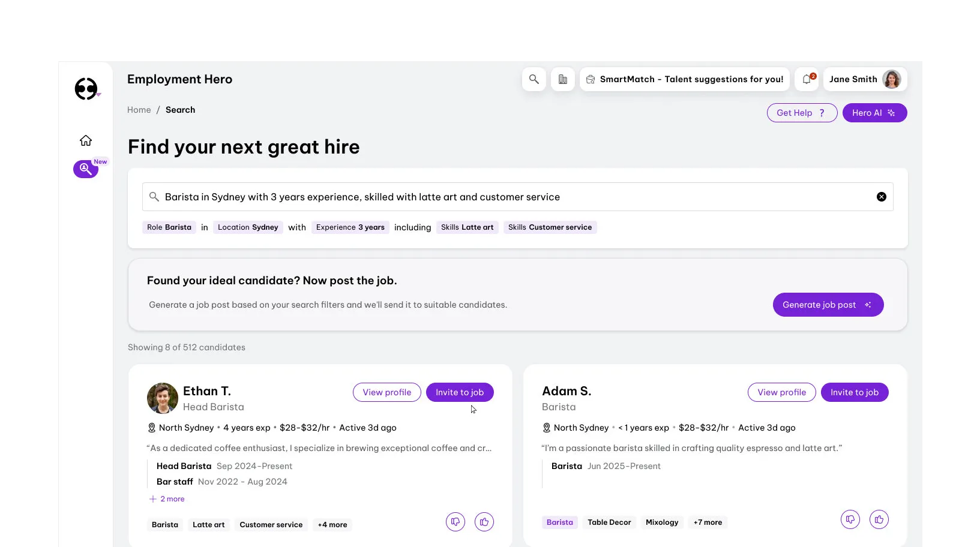
Task: Click Adam's Mixology skill tag
Action: tap(662, 522)
